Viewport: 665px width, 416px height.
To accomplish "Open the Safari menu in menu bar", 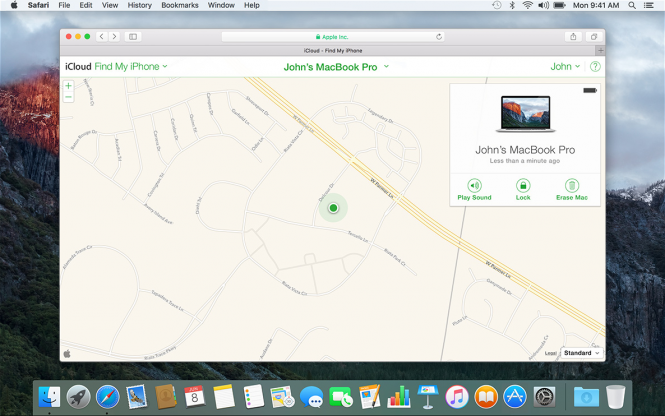I will pyautogui.click(x=38, y=5).
